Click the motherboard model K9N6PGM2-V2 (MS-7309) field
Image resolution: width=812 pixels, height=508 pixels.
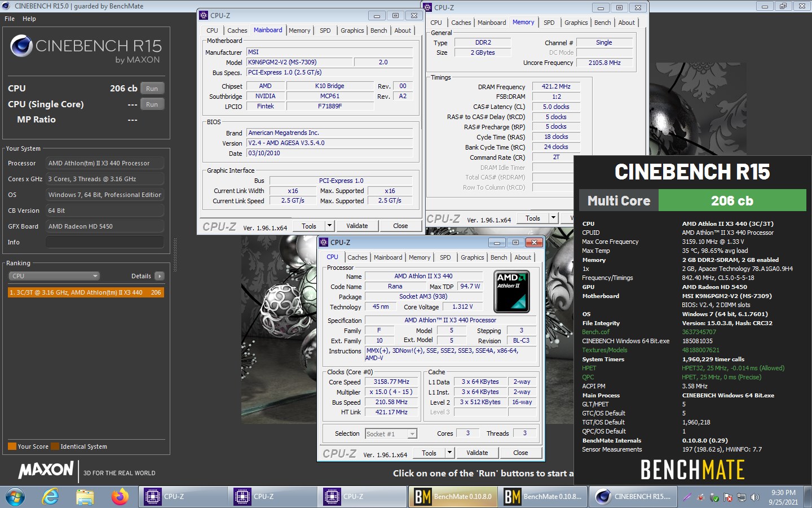click(x=300, y=62)
